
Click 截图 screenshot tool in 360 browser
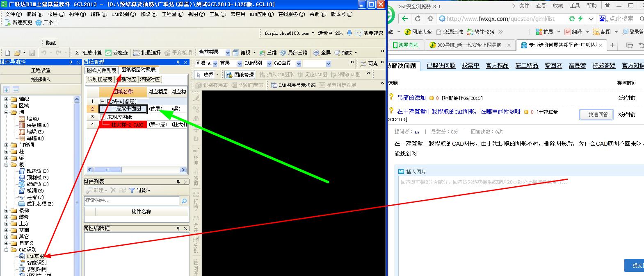(x=602, y=32)
